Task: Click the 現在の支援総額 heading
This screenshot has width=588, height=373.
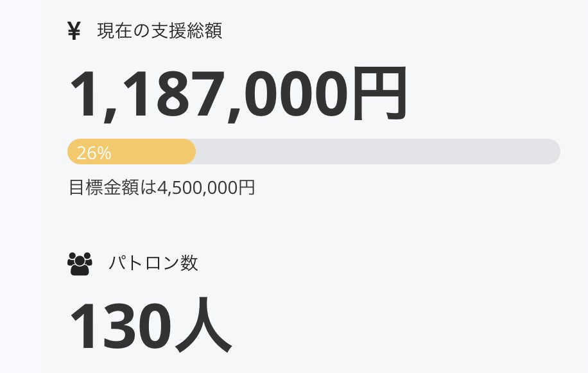Action: pyautogui.click(x=160, y=31)
